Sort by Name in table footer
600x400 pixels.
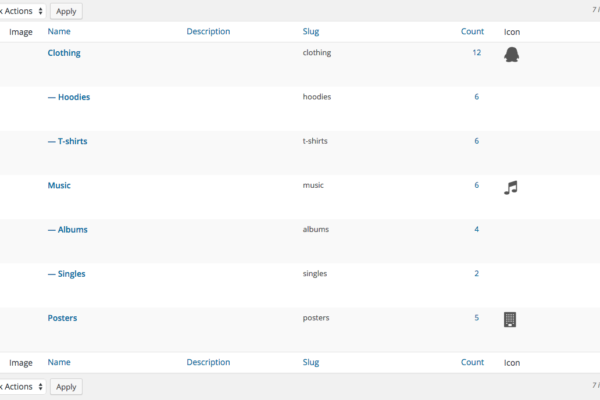(59, 362)
